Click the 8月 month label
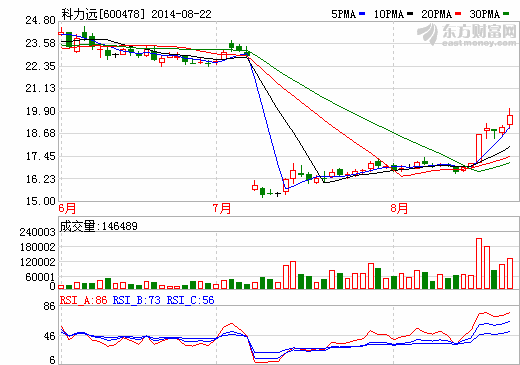This screenshot has width=520, height=365. click(399, 209)
